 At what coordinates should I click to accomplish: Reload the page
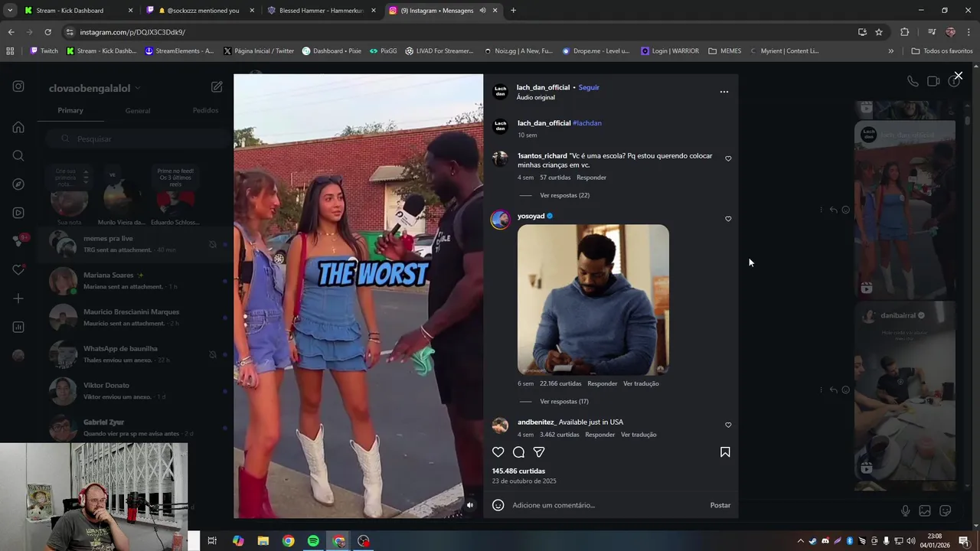tap(47, 32)
